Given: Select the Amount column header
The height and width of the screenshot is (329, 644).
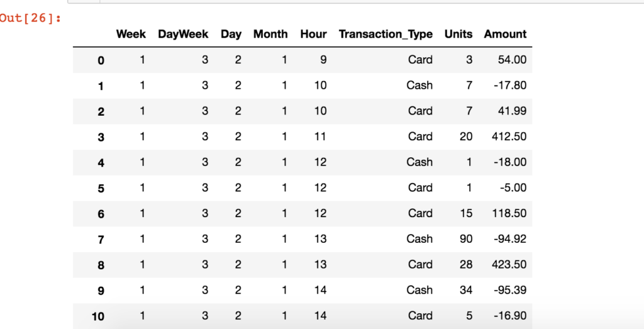Looking at the screenshot, I should pos(505,35).
